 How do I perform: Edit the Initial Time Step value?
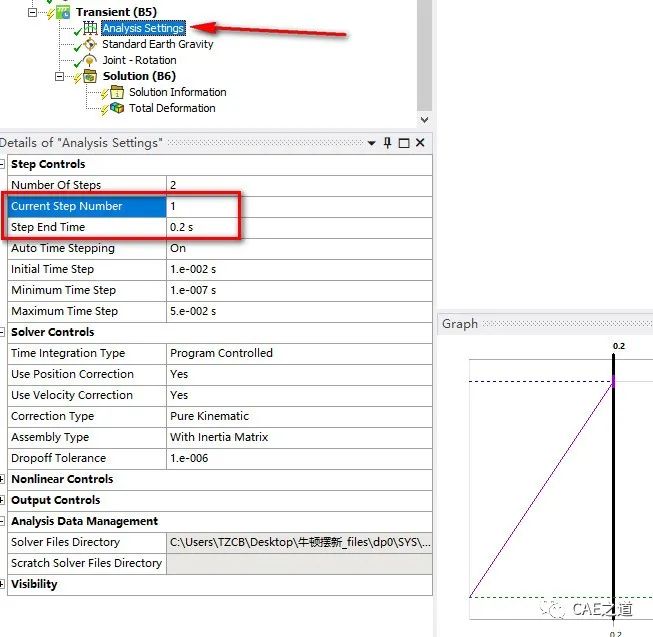[299, 269]
